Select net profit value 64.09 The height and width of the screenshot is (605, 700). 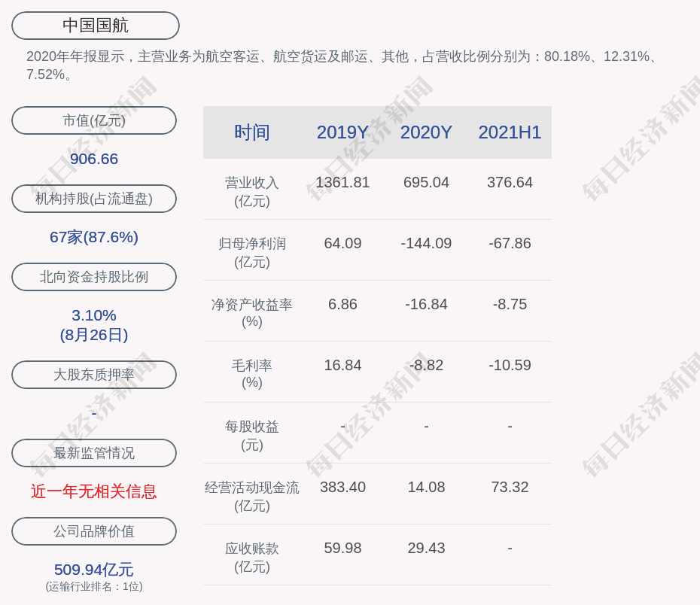tap(342, 243)
